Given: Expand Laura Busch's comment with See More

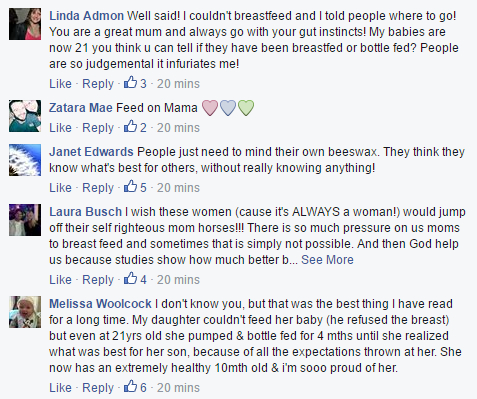Looking at the screenshot, I should 327,260.
